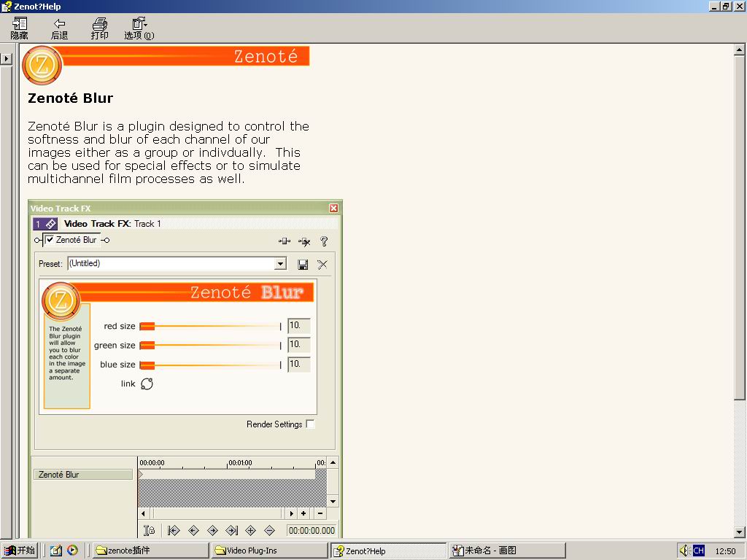The height and width of the screenshot is (560, 747).
Task: Open the Start (开始) menu
Action: 20,551
